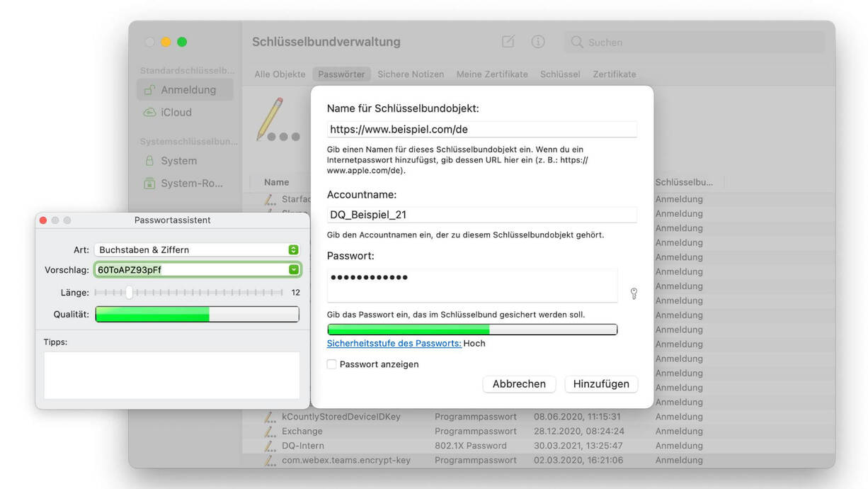The width and height of the screenshot is (868, 489).
Task: Open the Meine Zertifikate tab
Action: coord(491,74)
